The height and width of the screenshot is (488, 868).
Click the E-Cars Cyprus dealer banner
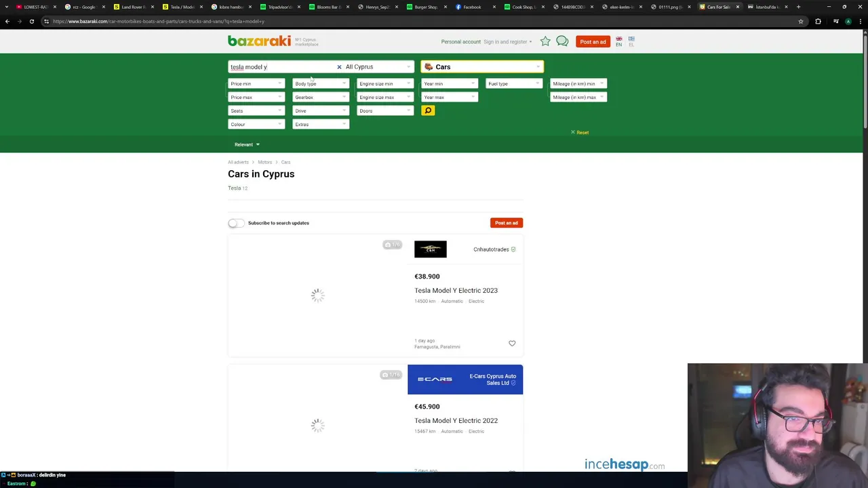(465, 380)
